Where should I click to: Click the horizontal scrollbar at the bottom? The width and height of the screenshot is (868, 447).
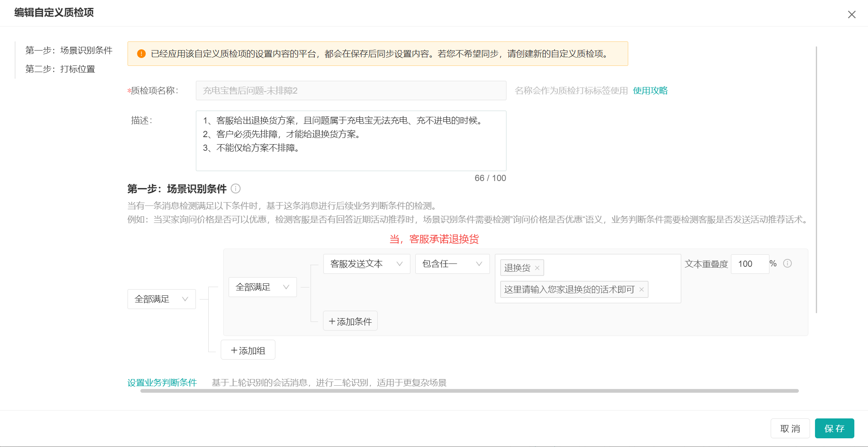[x=469, y=391]
